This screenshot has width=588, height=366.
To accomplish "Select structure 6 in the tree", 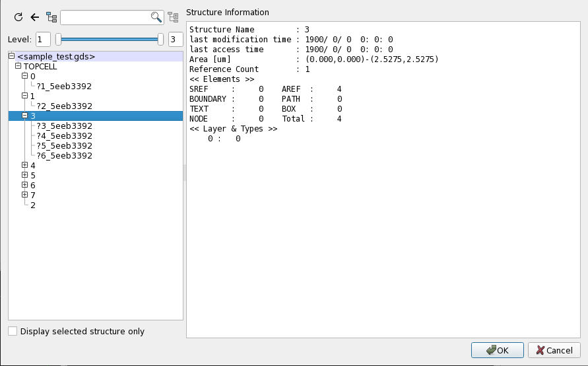I will coord(33,186).
